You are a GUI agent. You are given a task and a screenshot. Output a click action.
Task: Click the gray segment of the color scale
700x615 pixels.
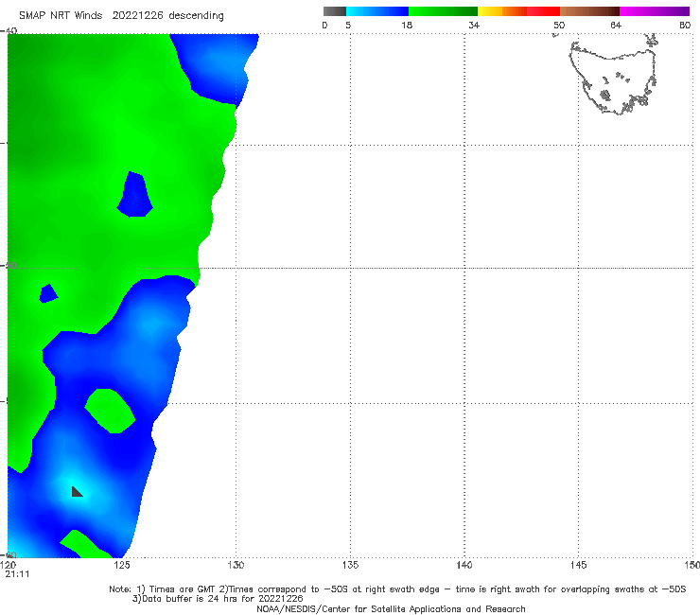(334, 11)
